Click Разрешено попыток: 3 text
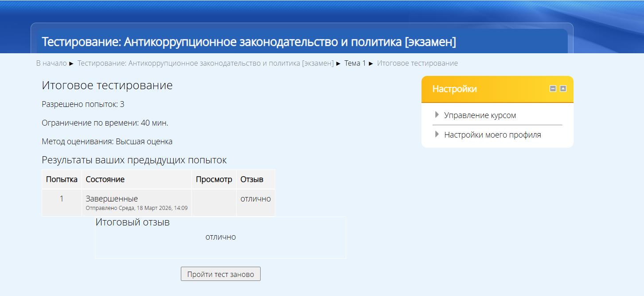Screen dimensions: 644x296 pos(83,104)
